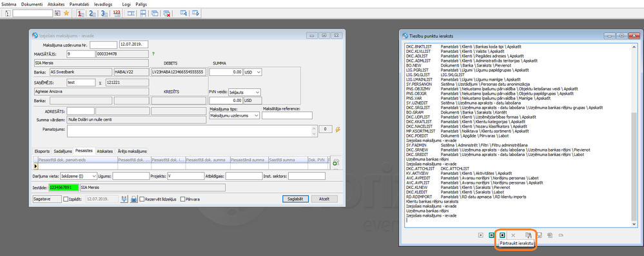Enable Rezervēt līdzekļus checkbox

pyautogui.click(x=142, y=199)
